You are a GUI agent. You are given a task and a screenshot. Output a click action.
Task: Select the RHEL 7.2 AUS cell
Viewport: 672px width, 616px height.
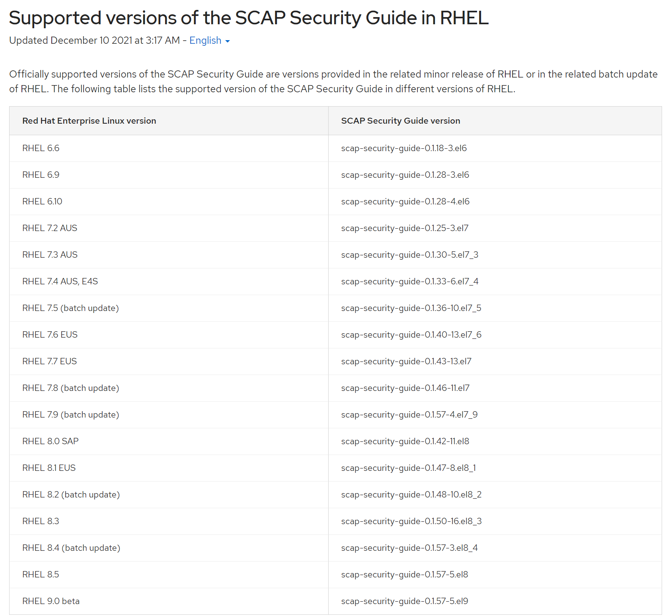(x=50, y=228)
